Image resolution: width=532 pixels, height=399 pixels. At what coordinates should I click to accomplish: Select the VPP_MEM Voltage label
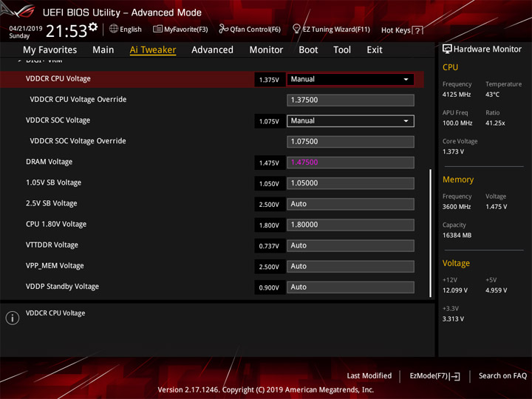(55, 266)
